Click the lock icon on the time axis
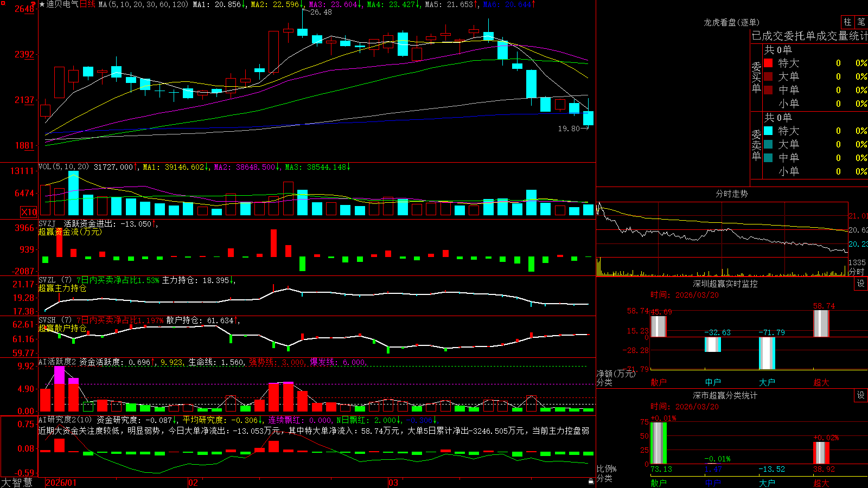The image size is (868, 488). point(591,481)
